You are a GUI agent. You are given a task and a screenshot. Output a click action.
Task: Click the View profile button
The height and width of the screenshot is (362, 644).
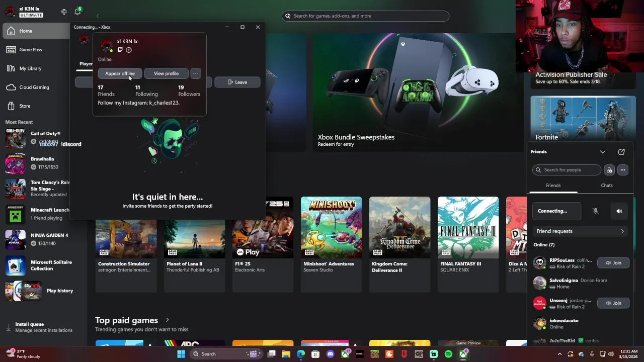coord(166,73)
